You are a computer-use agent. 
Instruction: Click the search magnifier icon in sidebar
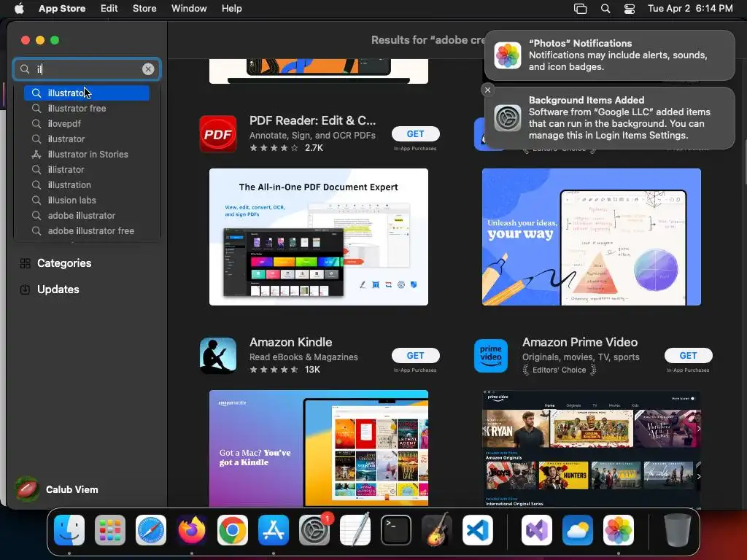point(25,69)
